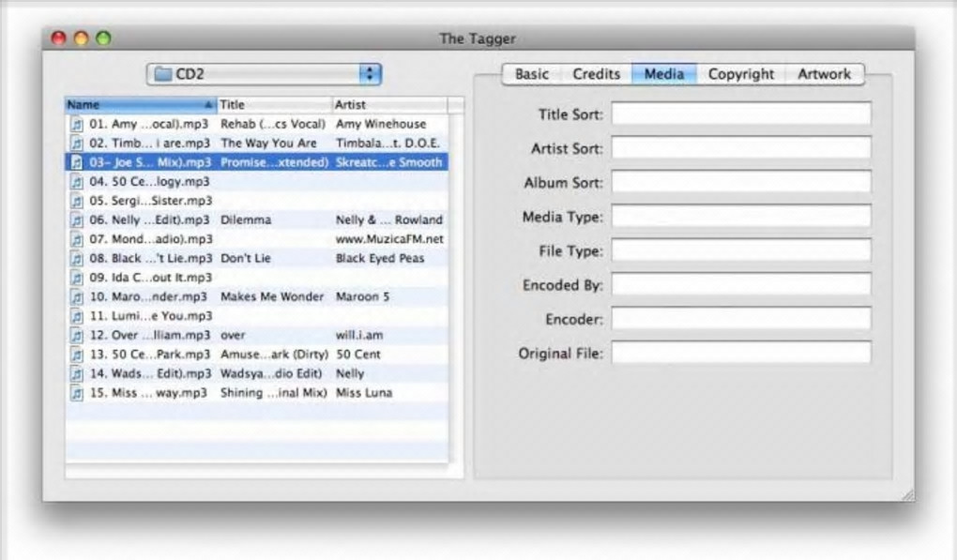The width and height of the screenshot is (957, 560).
Task: Click the artist cell 'Maroon 5'
Action: point(362,297)
